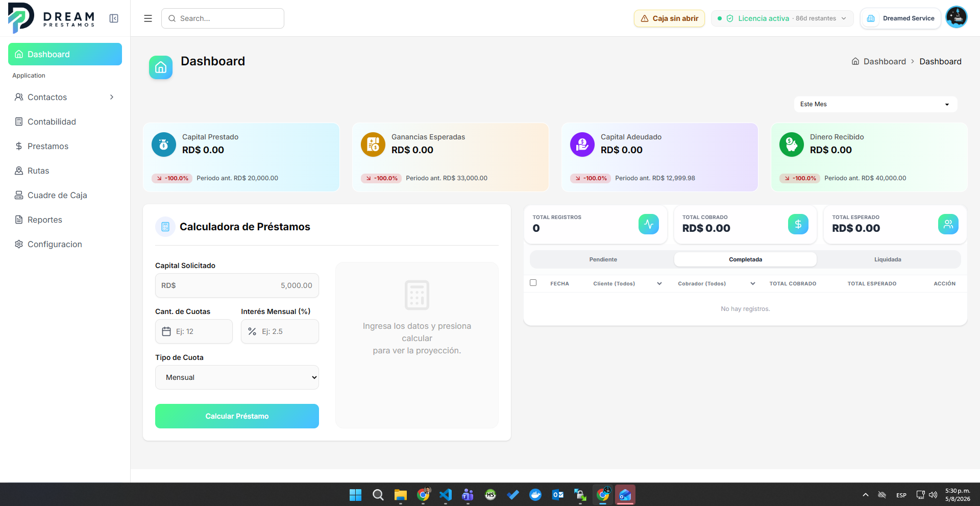Click the Calcular Préstamo button

coord(237,416)
